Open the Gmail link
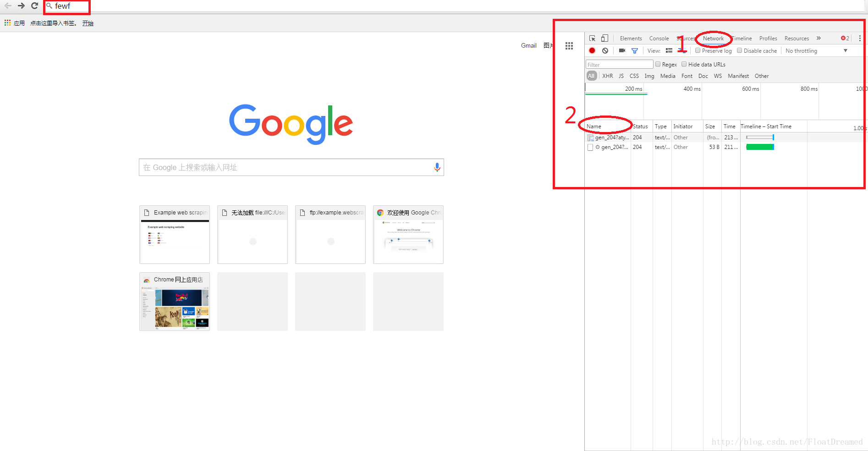Image resolution: width=868 pixels, height=451 pixels. (x=528, y=45)
